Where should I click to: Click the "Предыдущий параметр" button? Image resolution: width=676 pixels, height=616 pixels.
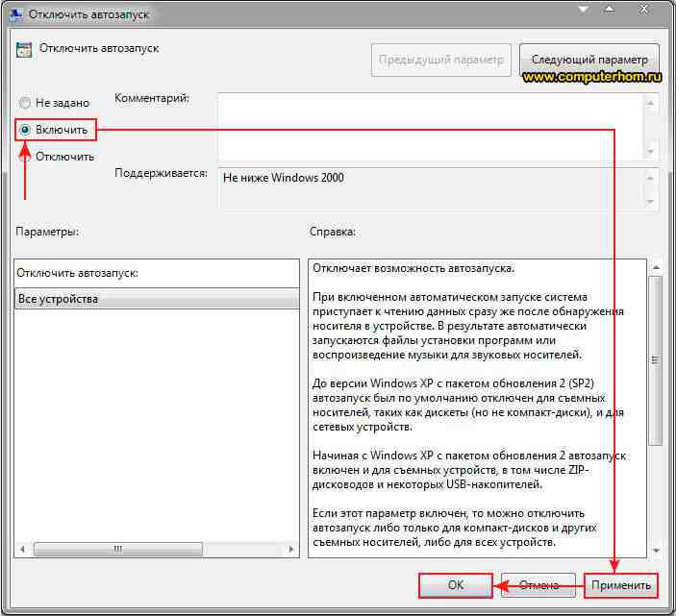pos(441,60)
